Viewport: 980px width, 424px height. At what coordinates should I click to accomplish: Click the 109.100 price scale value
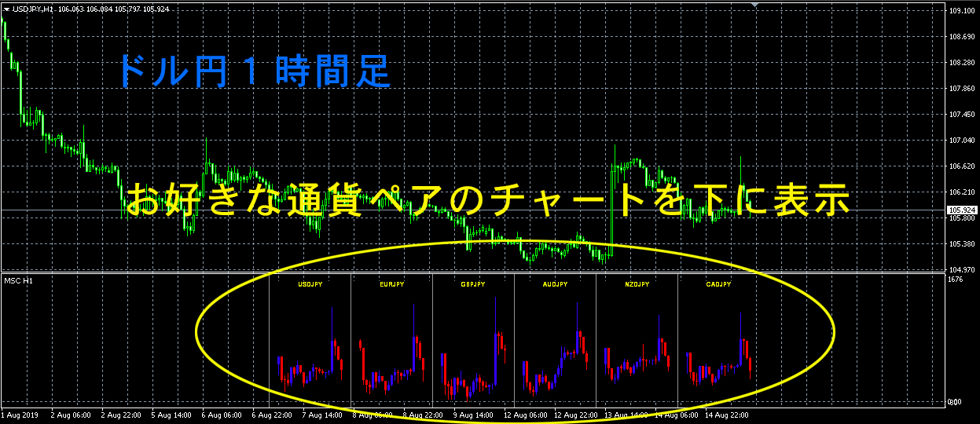tap(962, 11)
